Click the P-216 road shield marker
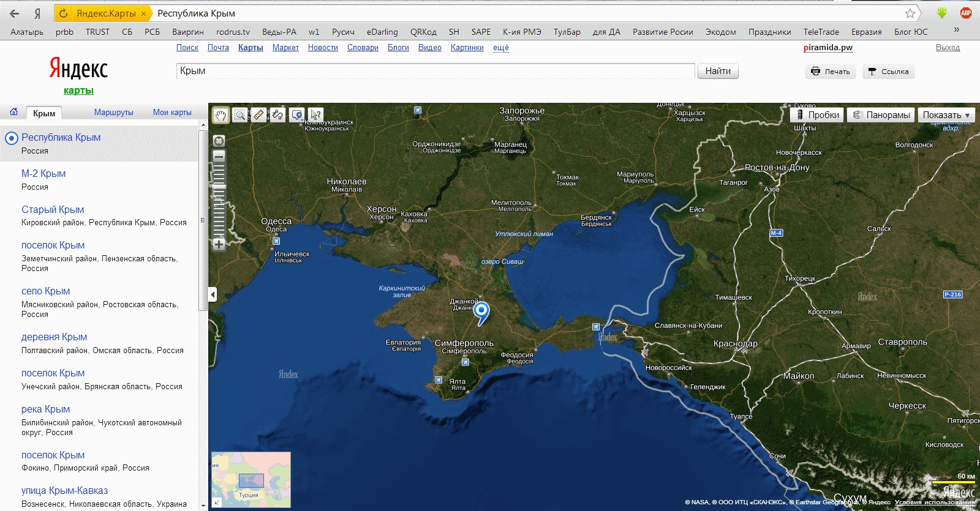Image resolution: width=980 pixels, height=511 pixels. (x=952, y=294)
